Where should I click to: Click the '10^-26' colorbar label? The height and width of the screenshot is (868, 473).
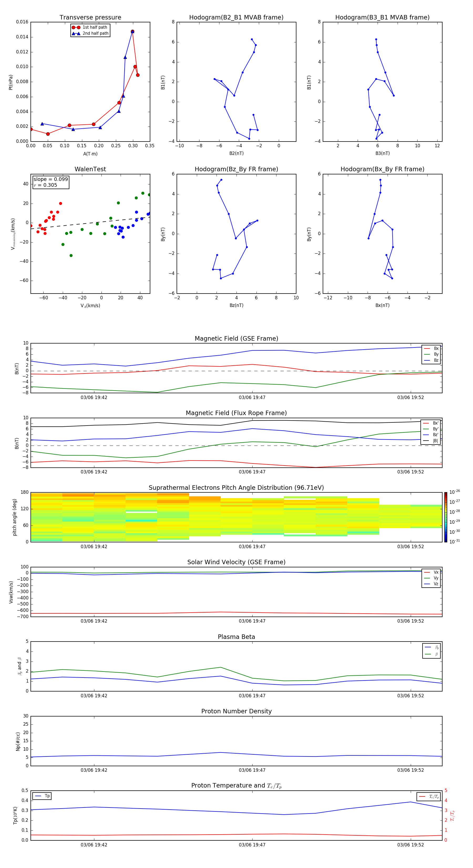[x=455, y=492]
